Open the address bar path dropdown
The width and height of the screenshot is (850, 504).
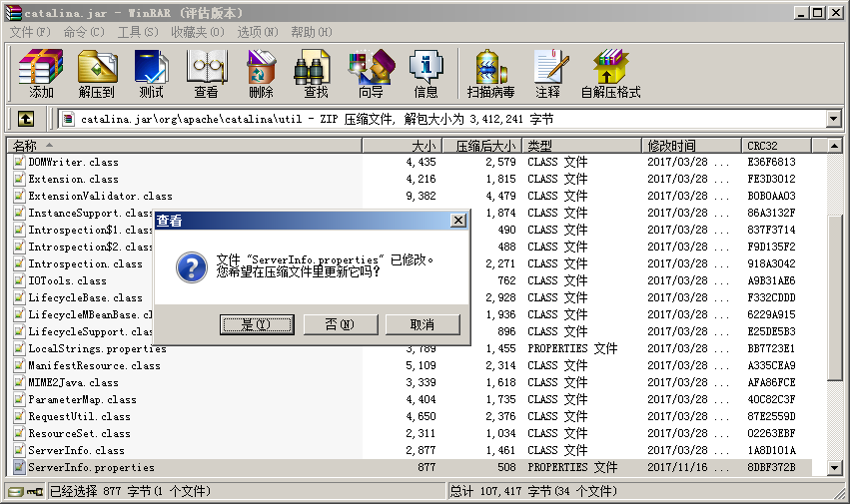pos(834,119)
